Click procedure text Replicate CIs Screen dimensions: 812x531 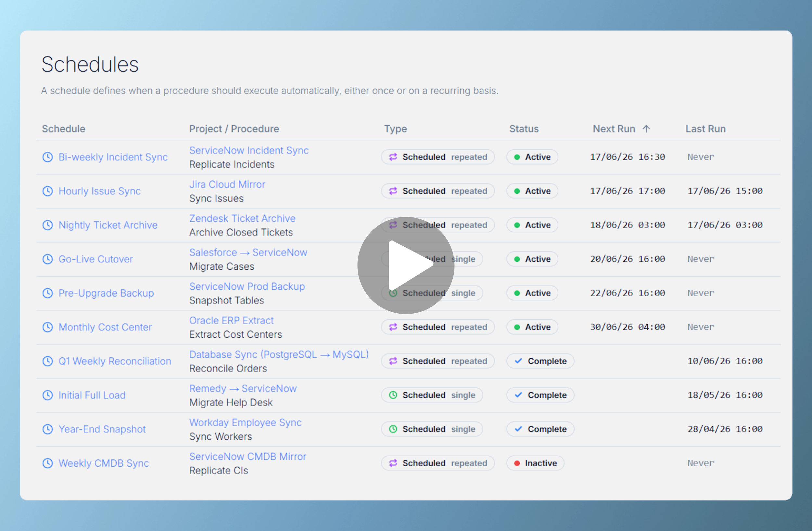coord(218,471)
